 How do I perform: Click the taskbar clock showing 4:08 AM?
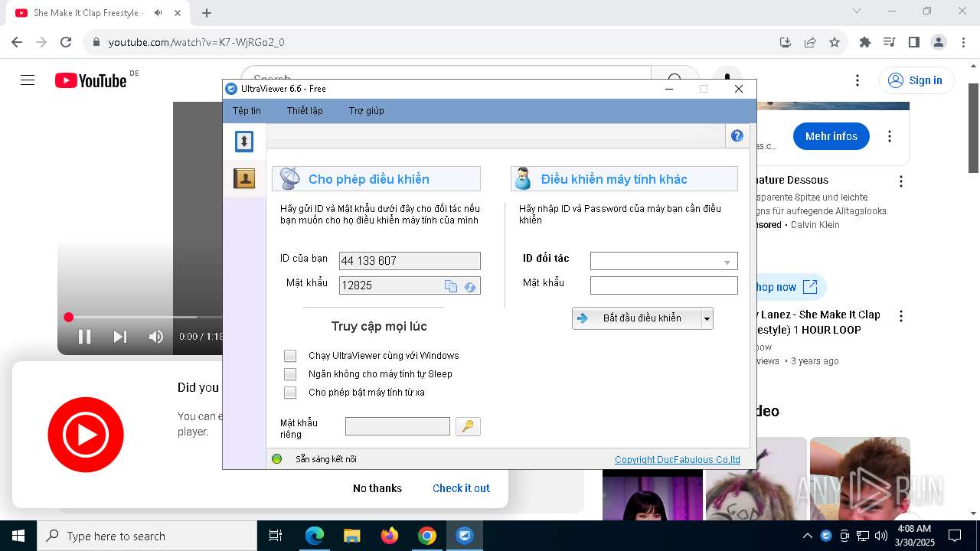click(913, 536)
